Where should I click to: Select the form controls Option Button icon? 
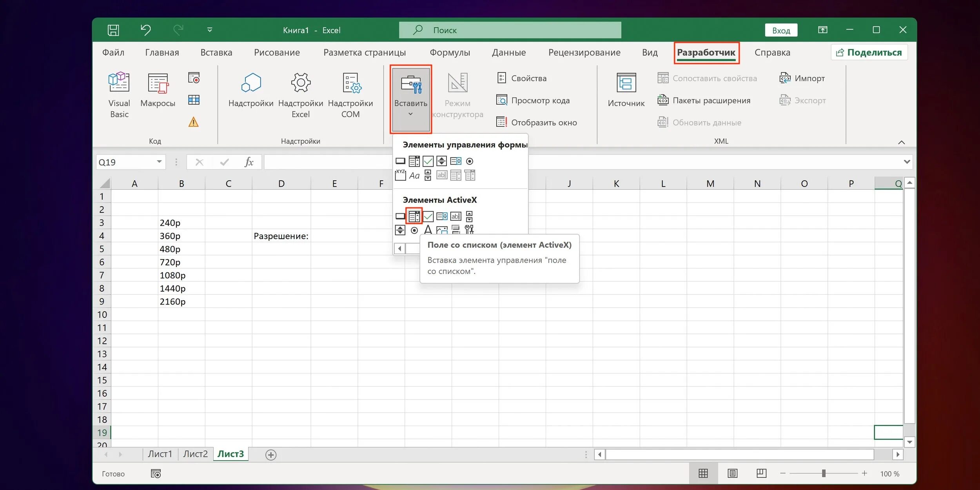pos(470,161)
